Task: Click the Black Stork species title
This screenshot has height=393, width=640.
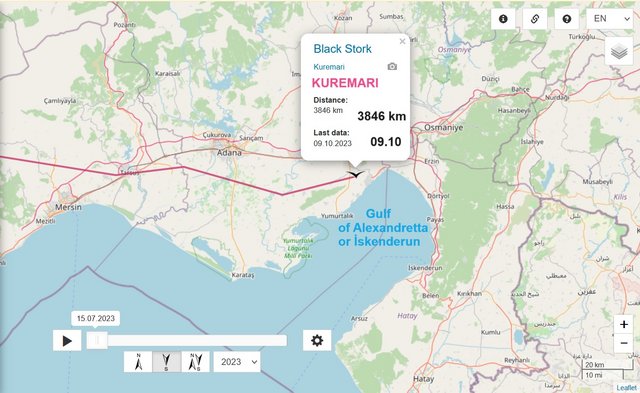Action: pos(342,49)
